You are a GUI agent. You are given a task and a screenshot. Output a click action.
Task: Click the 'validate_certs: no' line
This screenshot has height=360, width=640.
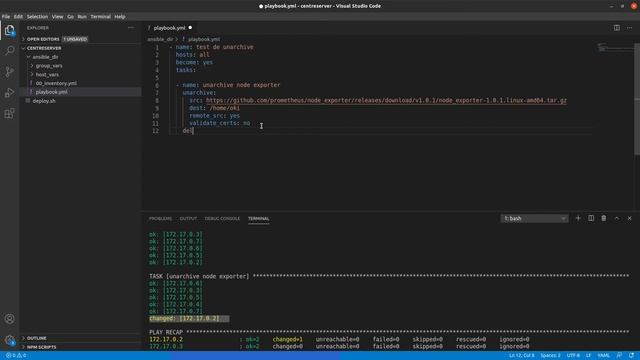220,123
